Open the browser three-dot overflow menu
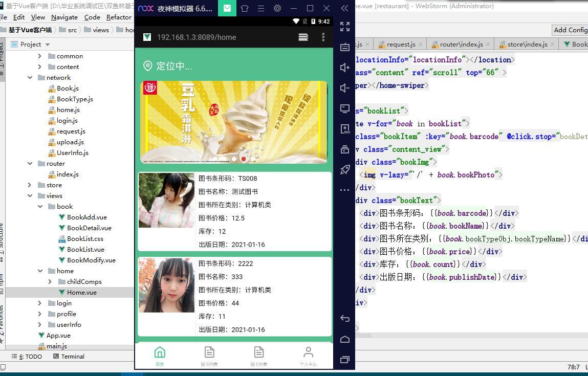Screen dimensions: 588x376 pos(323,37)
